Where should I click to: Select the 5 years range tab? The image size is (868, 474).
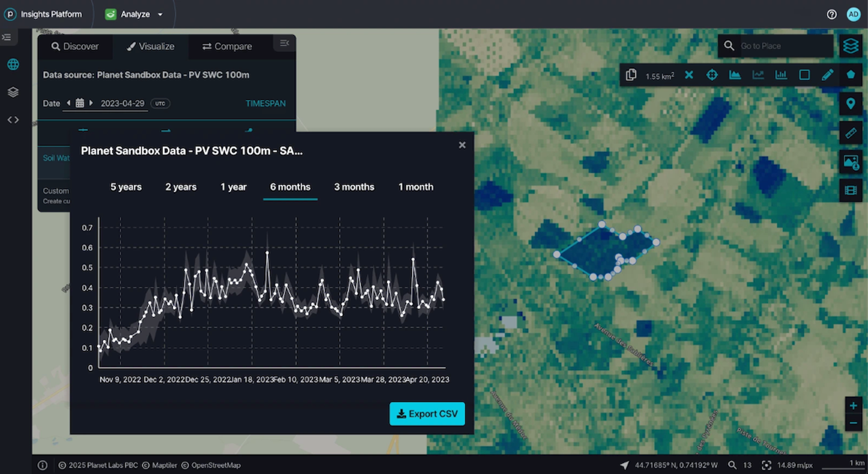[x=126, y=187]
